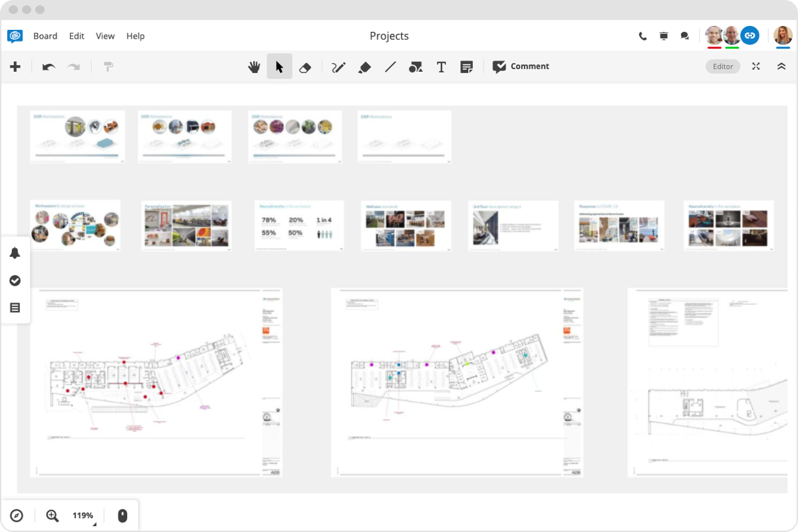The height and width of the screenshot is (532, 798).
Task: Select the Text tool
Action: point(441,67)
